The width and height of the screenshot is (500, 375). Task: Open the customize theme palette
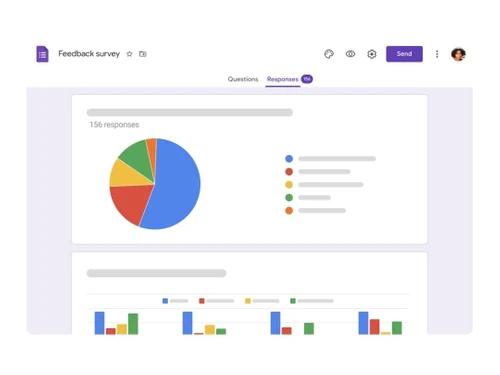329,54
